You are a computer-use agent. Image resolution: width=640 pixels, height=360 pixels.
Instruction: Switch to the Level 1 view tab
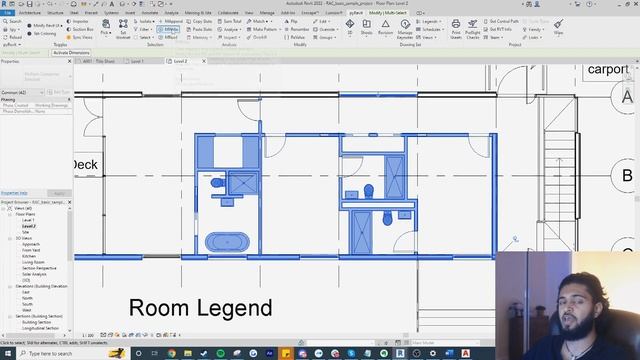[137, 61]
